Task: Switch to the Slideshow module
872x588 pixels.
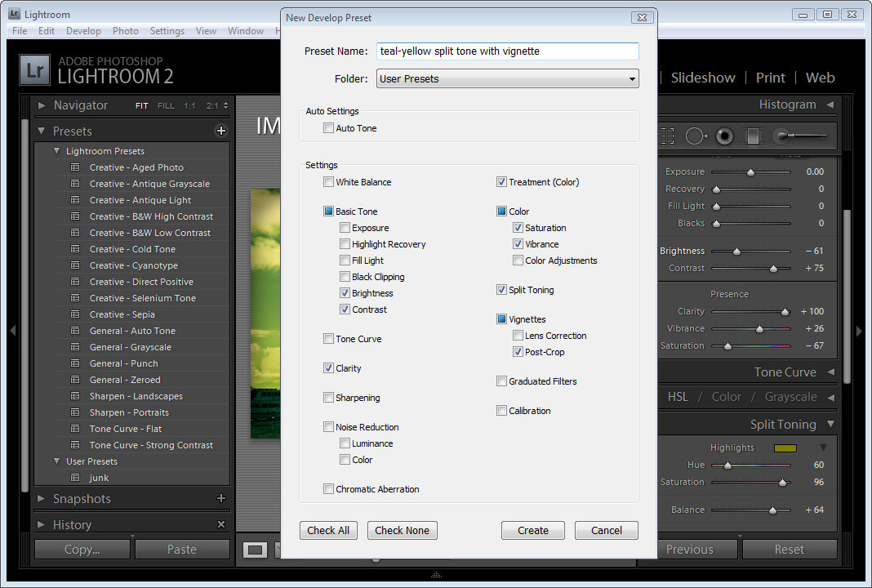Action: pos(703,78)
